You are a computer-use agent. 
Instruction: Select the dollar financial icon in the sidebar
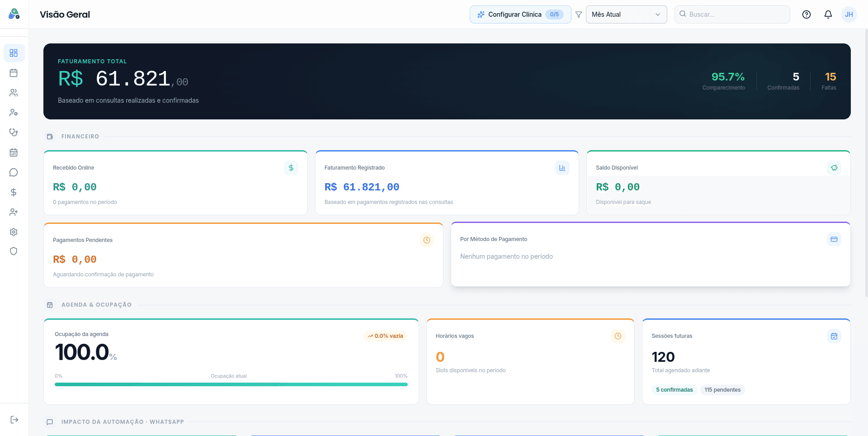coord(14,192)
